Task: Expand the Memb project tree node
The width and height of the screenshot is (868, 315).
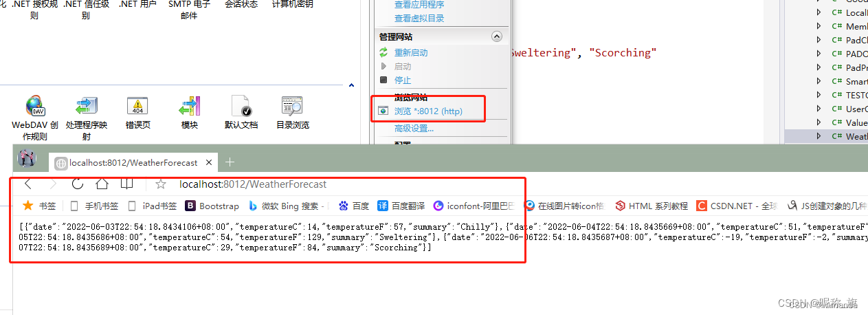Action: pos(819,26)
